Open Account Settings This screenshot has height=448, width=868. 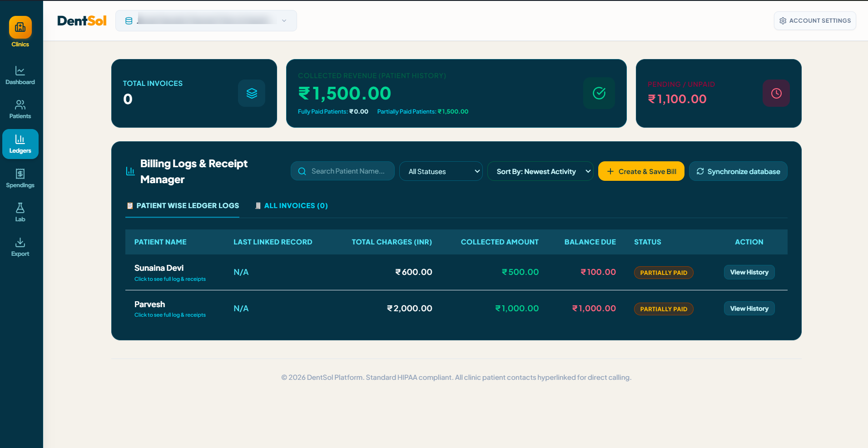[x=815, y=21]
